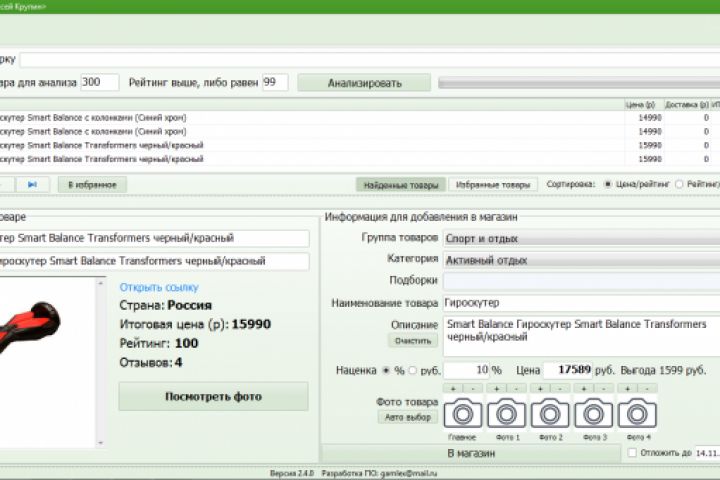This screenshot has height=480, width=720.
Task: Click plus above Фото 1
Action: coord(496,389)
